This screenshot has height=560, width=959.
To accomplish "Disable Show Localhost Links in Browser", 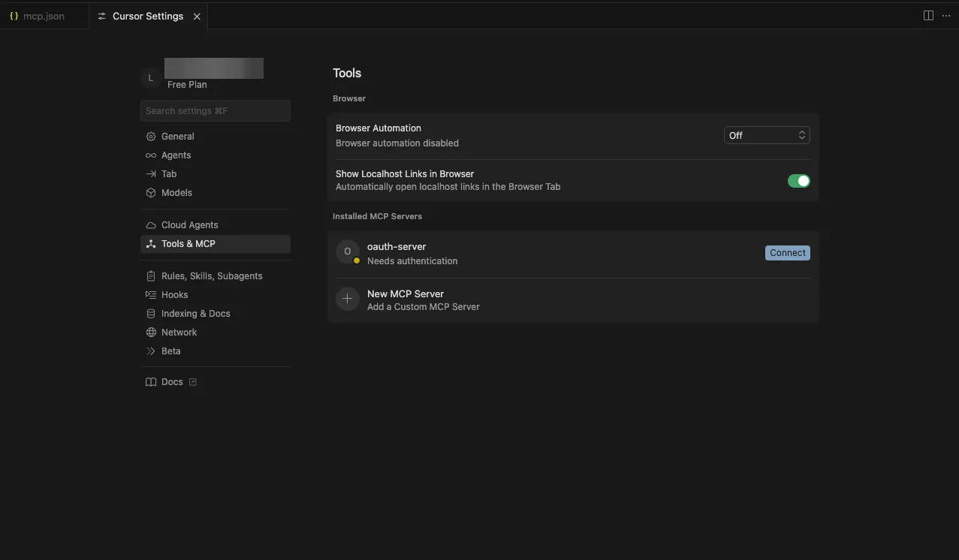I will [x=798, y=180].
